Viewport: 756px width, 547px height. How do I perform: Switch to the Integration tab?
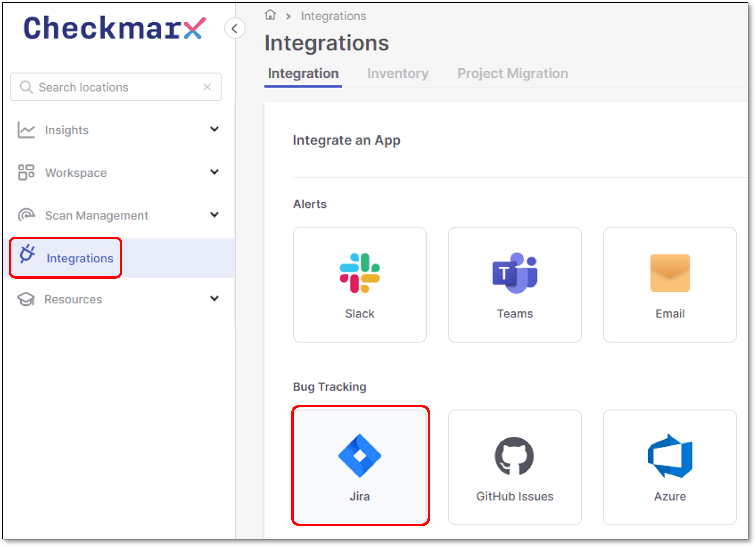[303, 74]
